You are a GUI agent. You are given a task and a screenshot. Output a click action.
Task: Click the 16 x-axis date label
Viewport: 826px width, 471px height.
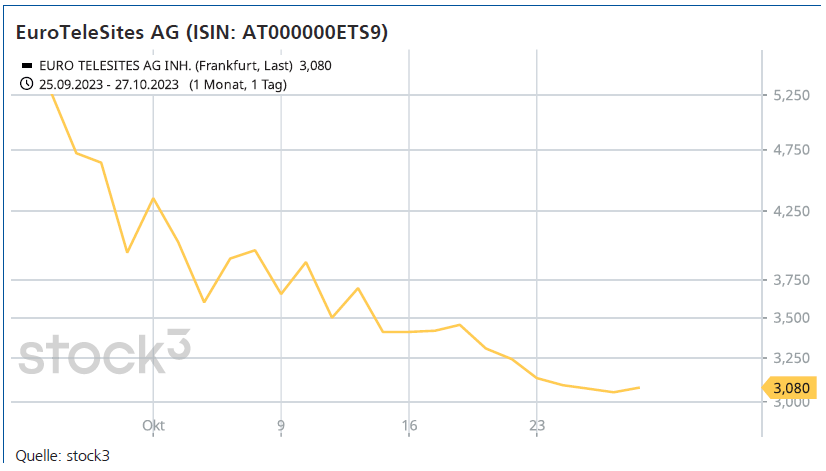coord(409,426)
